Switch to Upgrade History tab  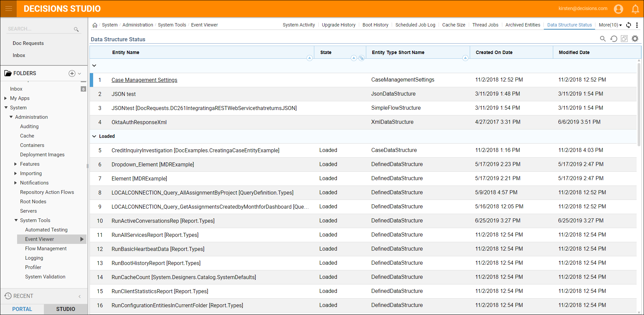pos(338,25)
